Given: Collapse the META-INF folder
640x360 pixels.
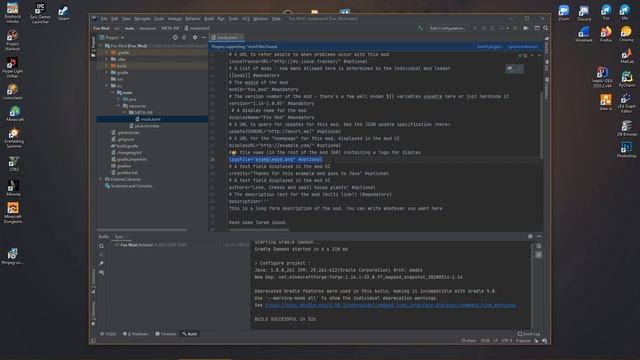Looking at the screenshot, I should pyautogui.click(x=125, y=112).
